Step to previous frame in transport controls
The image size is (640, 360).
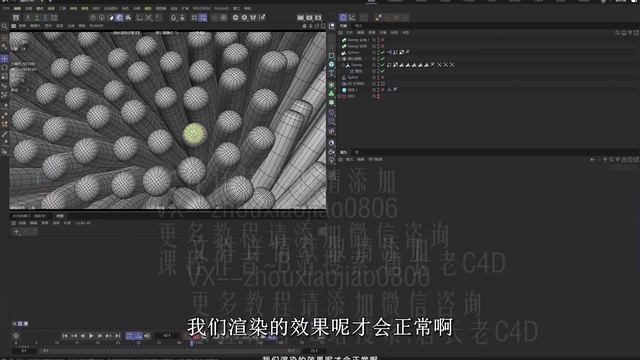(x=74, y=336)
